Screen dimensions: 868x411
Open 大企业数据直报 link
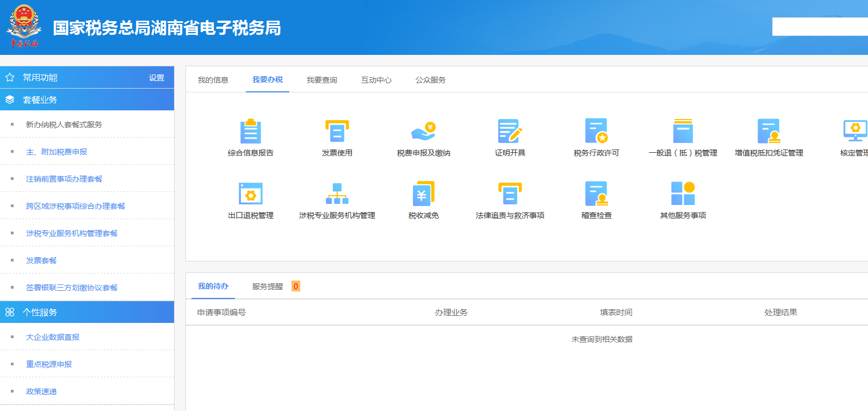point(53,337)
